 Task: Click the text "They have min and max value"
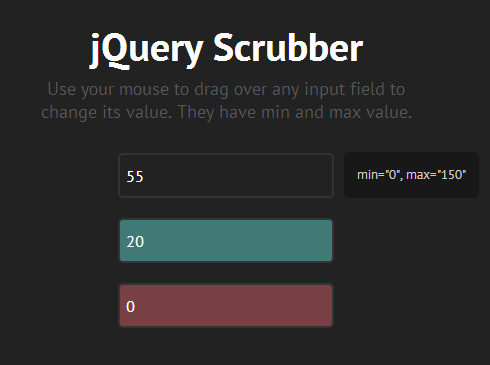coord(295,112)
